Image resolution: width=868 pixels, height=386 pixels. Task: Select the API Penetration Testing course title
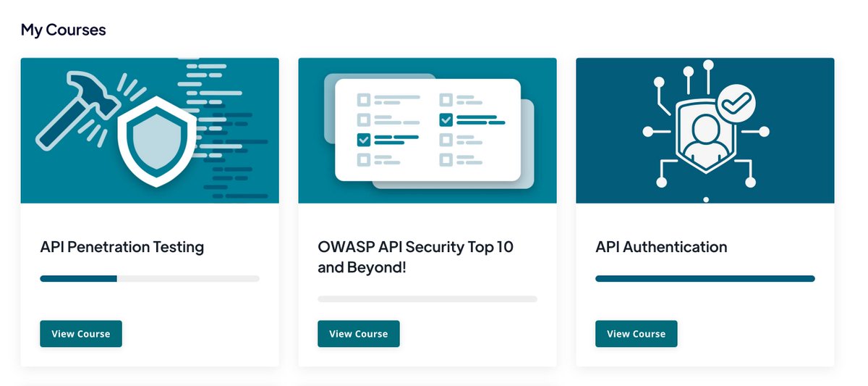point(122,247)
